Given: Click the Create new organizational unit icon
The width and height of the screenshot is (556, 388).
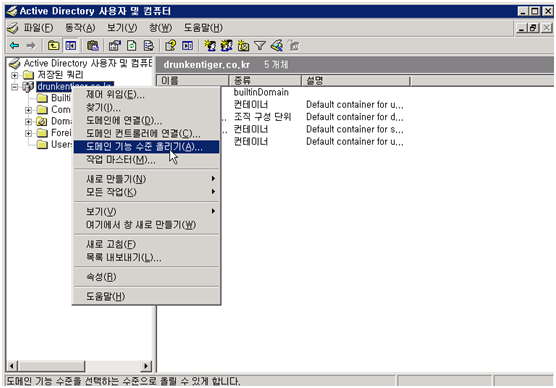Looking at the screenshot, I should point(243,46).
